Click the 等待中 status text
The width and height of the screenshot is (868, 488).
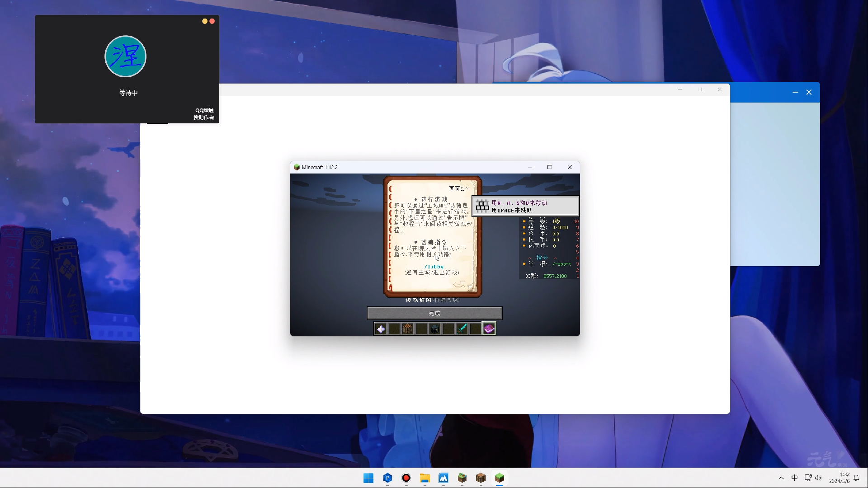pos(128,93)
